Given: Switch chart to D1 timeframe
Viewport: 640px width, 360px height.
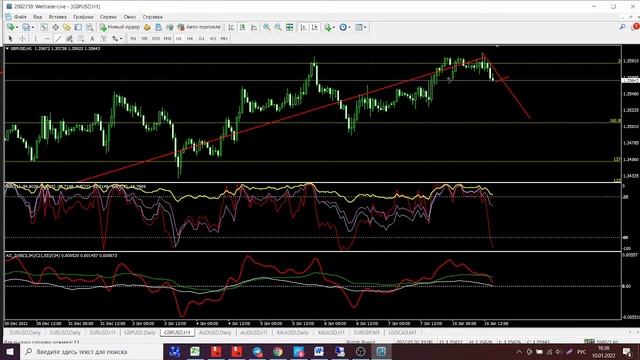Looking at the screenshot, I should 201,38.
